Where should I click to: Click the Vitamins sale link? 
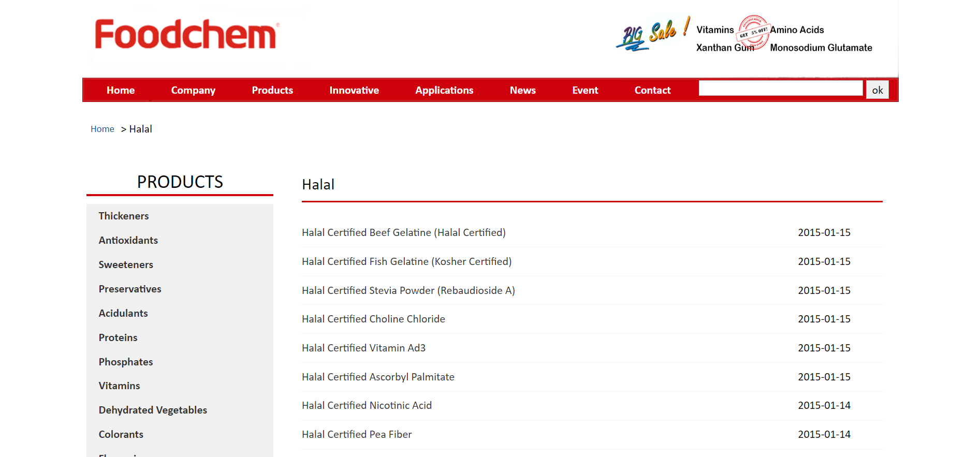click(715, 30)
